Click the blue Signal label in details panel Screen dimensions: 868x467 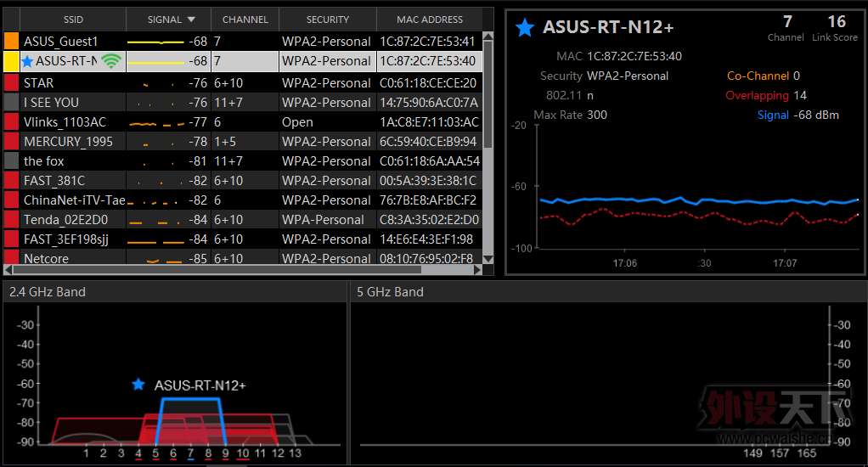coord(773,115)
